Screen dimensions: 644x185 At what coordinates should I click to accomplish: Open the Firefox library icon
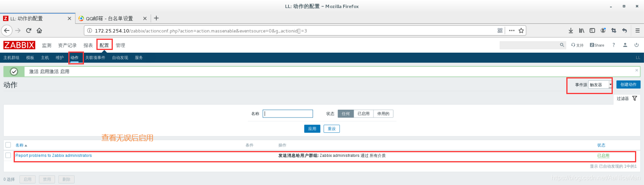582,30
